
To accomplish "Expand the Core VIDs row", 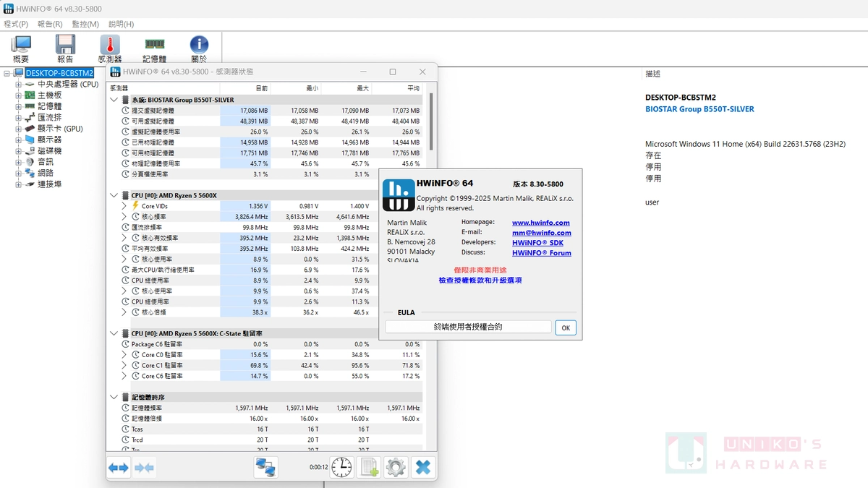I will 125,206.
